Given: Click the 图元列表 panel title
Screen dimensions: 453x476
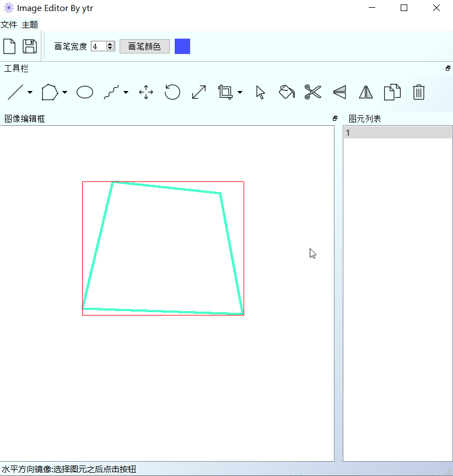Looking at the screenshot, I should (365, 119).
